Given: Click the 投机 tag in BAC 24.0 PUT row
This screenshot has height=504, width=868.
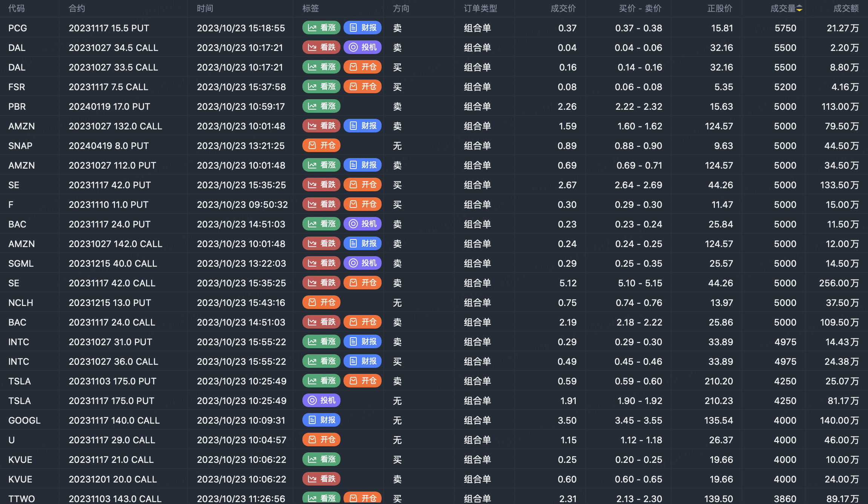Looking at the screenshot, I should 362,224.
